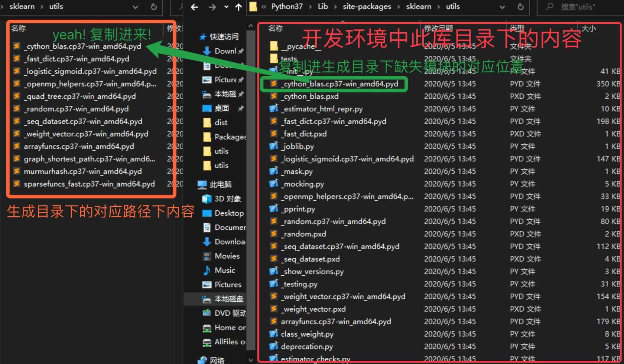Click the file icon of _cython_blas.pxd

click(274, 96)
